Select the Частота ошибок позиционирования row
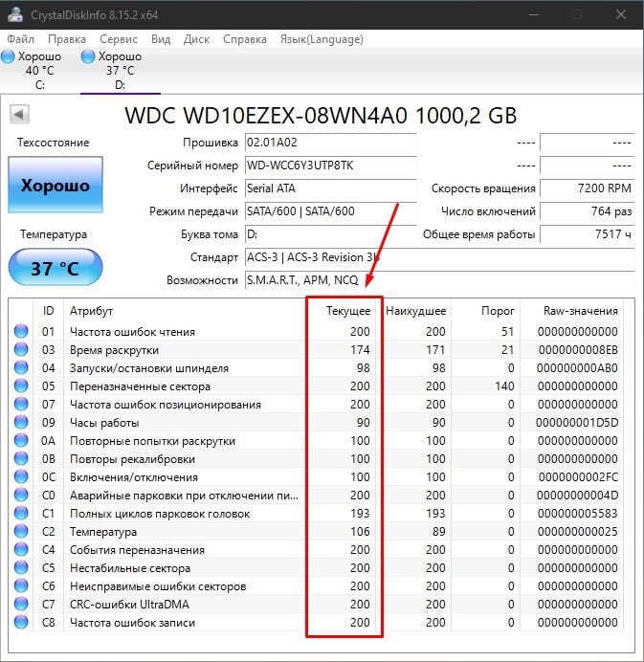Screen dimensions: 644x662 point(317,404)
